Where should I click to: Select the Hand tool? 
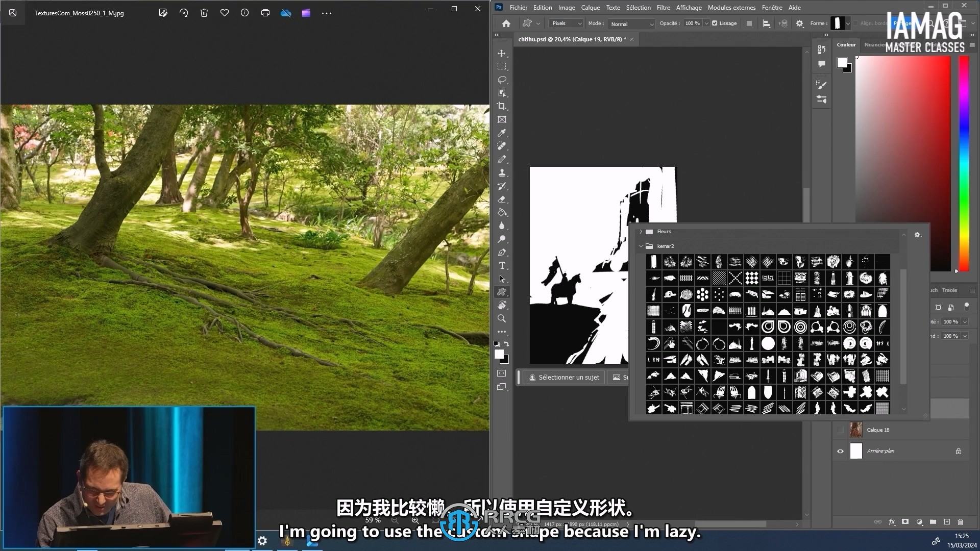pos(502,305)
